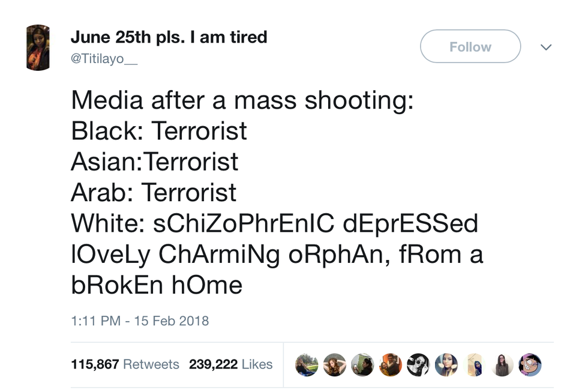The image size is (588, 389).
Task: Click liker avatar of person sitting on grass
Action: [x=307, y=365]
